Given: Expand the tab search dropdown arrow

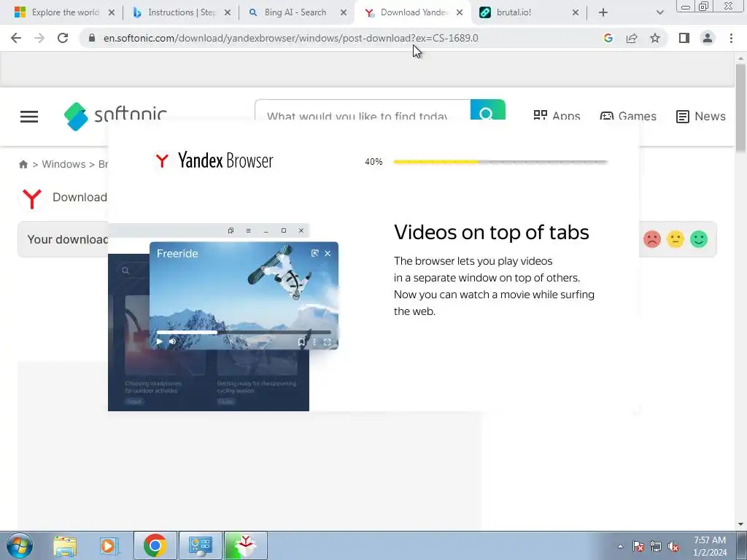Looking at the screenshot, I should [659, 12].
